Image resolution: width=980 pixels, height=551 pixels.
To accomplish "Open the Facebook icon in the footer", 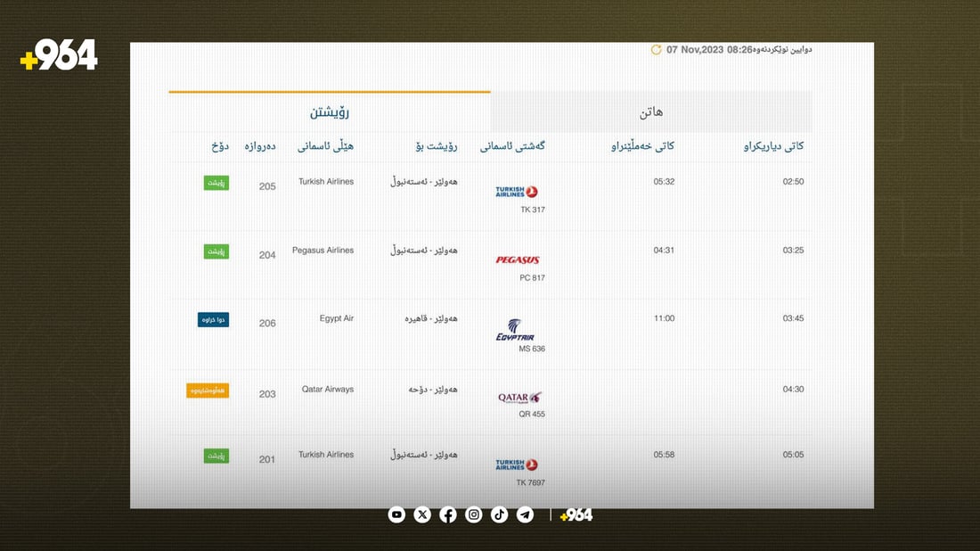I will coord(448,514).
